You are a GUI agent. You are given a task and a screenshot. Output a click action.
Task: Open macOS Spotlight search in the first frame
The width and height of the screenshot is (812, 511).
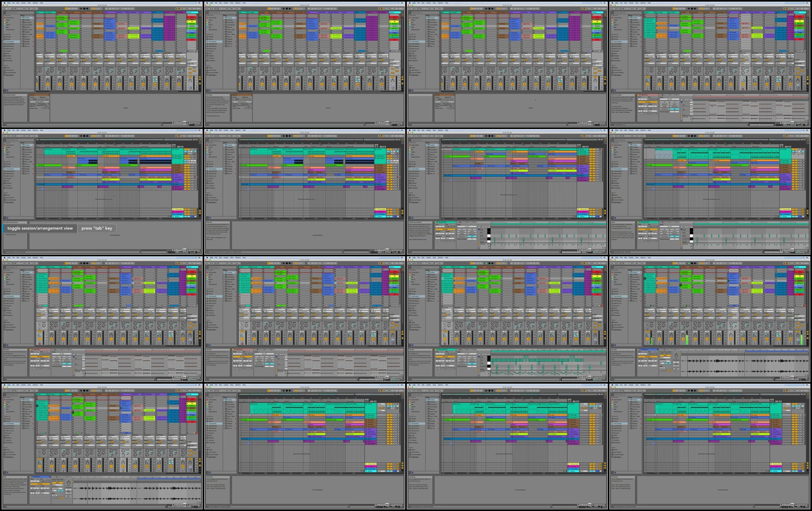tap(196, 3)
